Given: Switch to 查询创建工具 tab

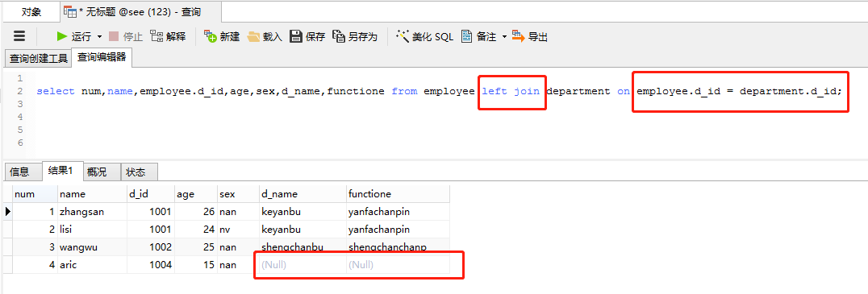Looking at the screenshot, I should [x=38, y=58].
